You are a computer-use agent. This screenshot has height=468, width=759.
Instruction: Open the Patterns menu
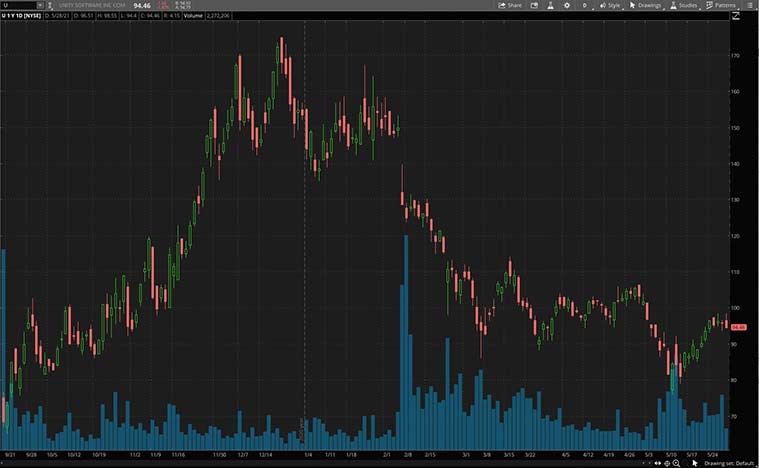(x=721, y=5)
